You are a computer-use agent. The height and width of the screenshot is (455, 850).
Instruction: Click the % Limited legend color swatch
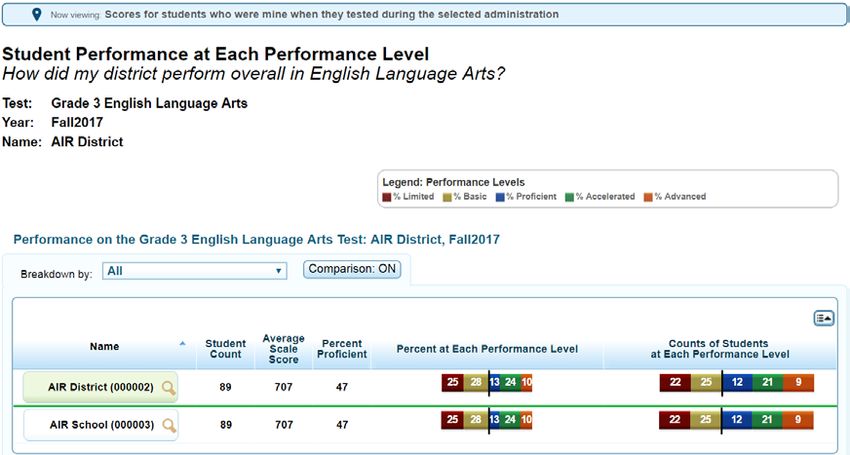coord(387,197)
